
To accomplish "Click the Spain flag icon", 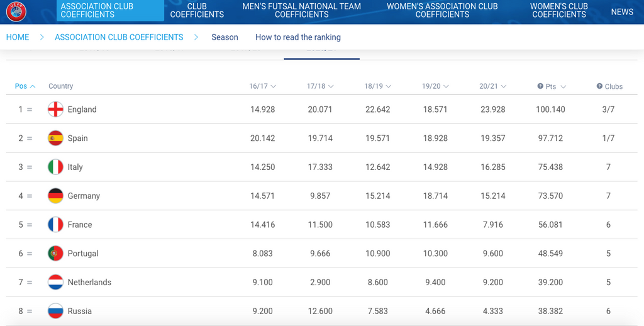I will click(x=55, y=138).
